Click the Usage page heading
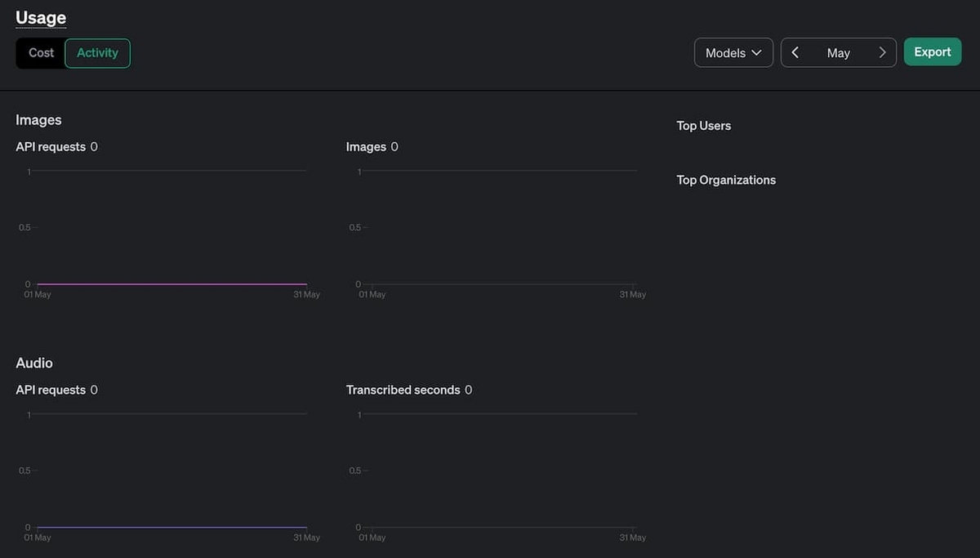This screenshot has width=980, height=558. (x=41, y=17)
